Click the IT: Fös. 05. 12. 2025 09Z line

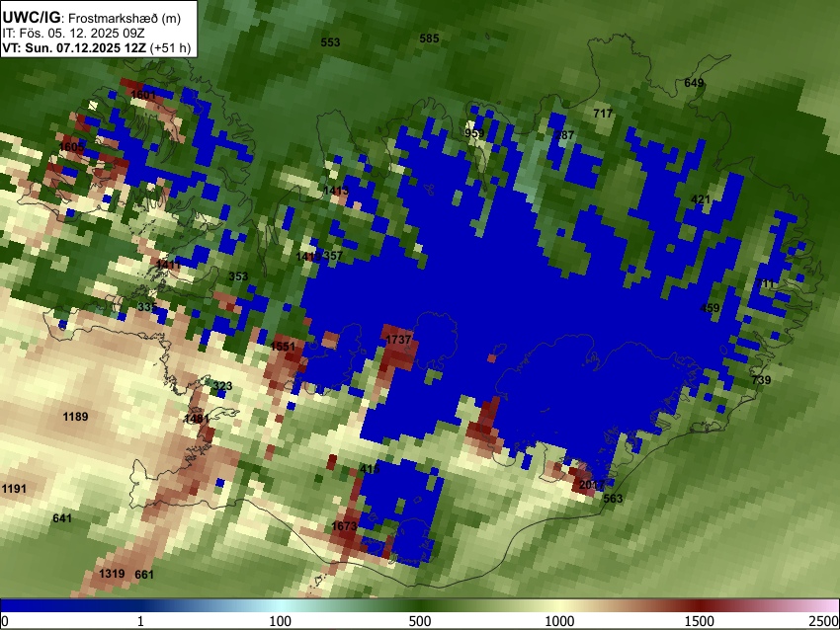click(74, 34)
